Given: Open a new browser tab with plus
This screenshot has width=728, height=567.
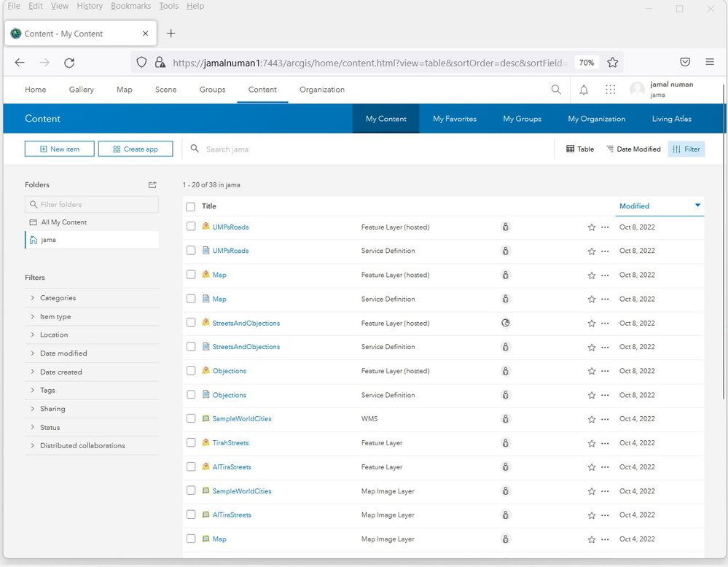Looking at the screenshot, I should click(171, 34).
